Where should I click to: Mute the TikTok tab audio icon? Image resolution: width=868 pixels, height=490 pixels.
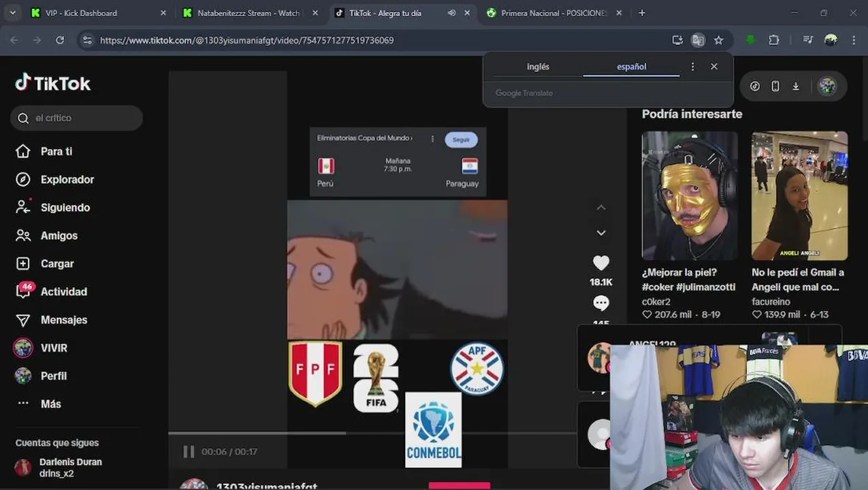(451, 13)
